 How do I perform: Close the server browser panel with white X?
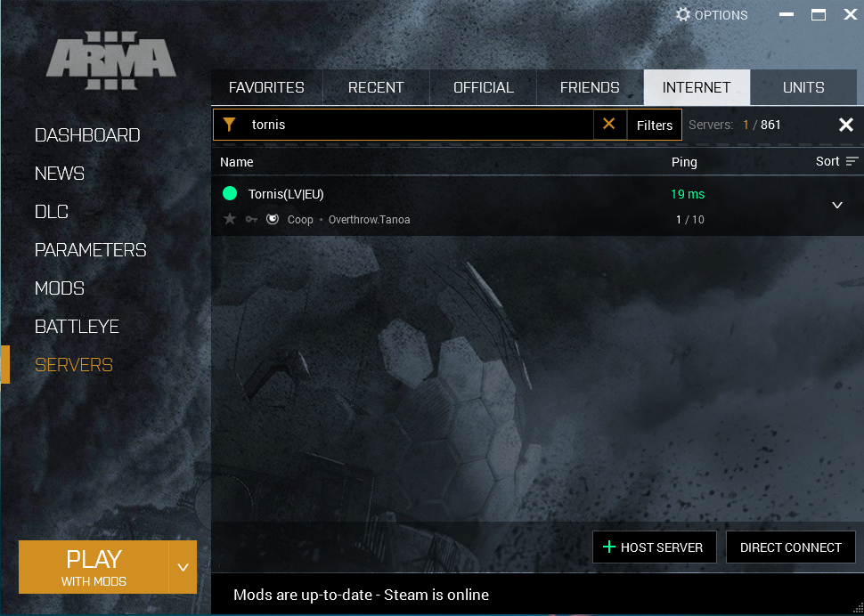tap(845, 125)
